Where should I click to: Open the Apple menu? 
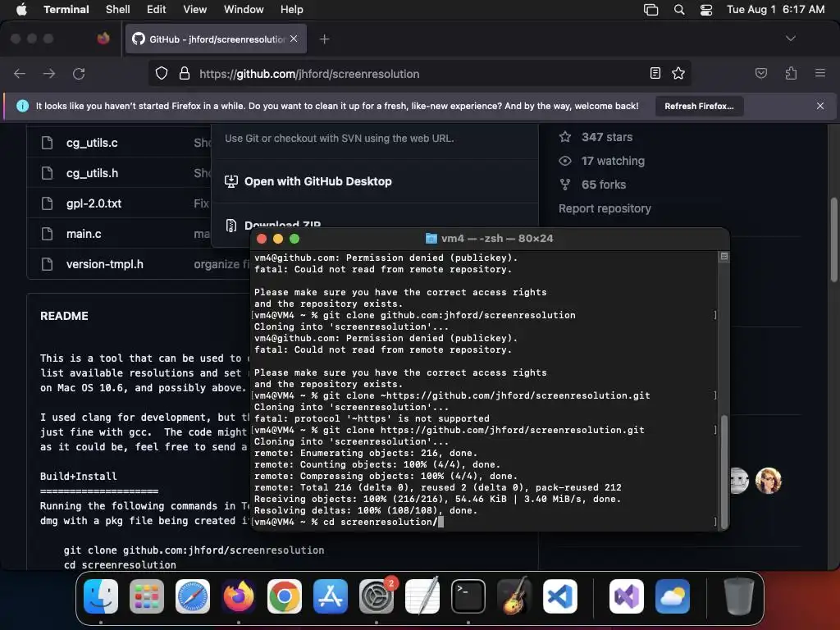coord(21,10)
